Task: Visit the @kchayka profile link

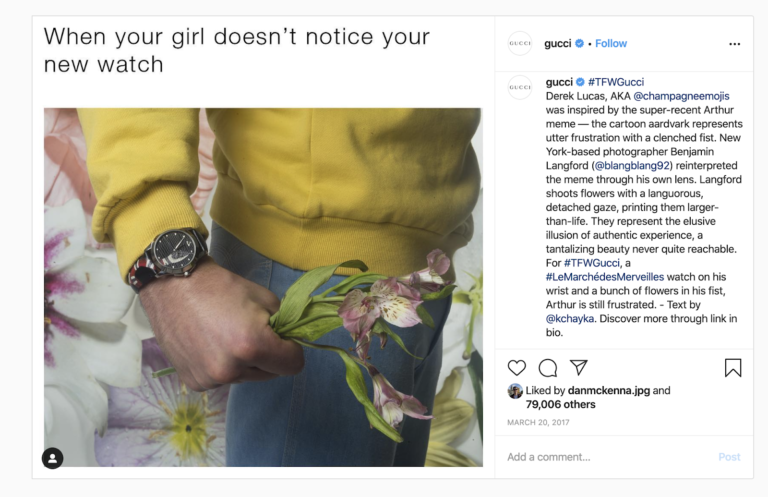Action: 570,319
